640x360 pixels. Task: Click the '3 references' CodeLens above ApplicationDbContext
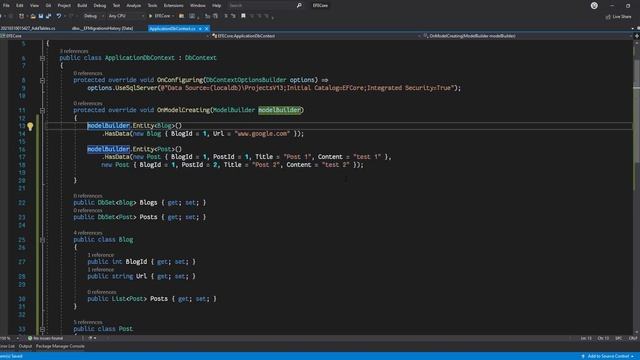74,51
